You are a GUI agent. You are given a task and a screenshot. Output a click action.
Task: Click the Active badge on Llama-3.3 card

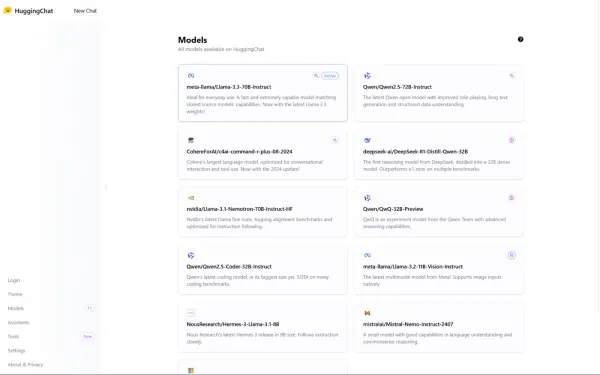[x=330, y=76]
